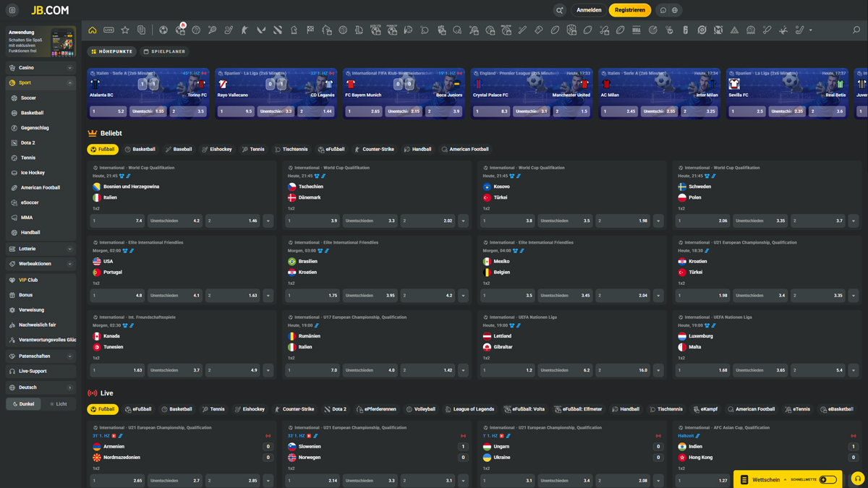
Task: Select the checkered racing flag icon
Action: [x=310, y=30]
